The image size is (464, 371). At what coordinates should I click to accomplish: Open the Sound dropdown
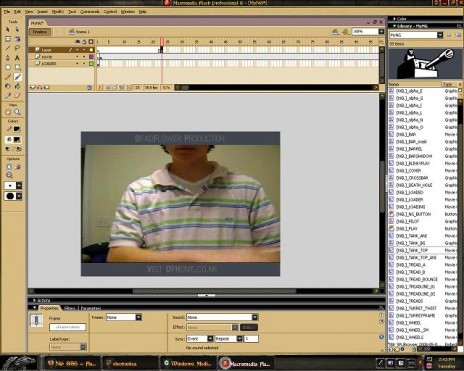(255, 317)
